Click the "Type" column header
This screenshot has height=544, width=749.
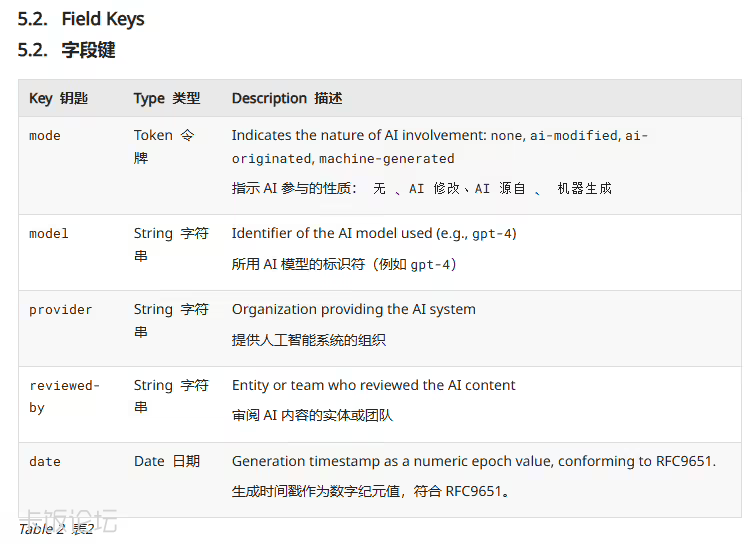pyautogui.click(x=149, y=98)
